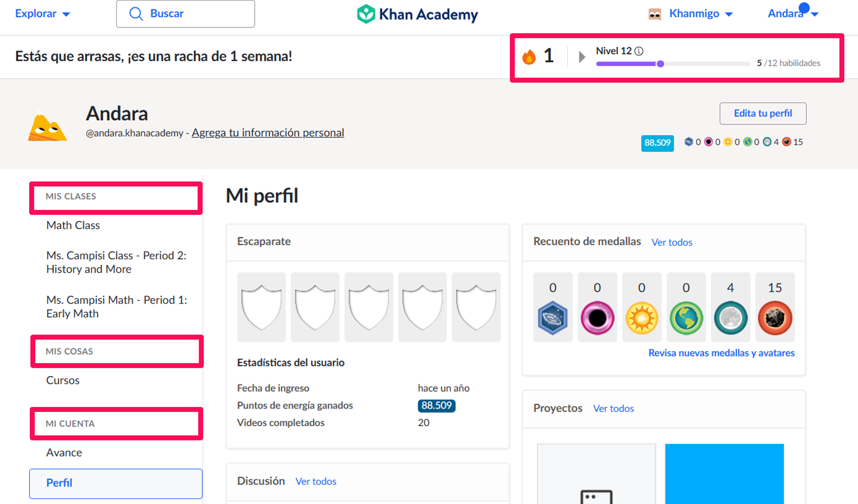Click Revisa nuevas medallas y avatares link
The width and height of the screenshot is (858, 504).
[721, 353]
